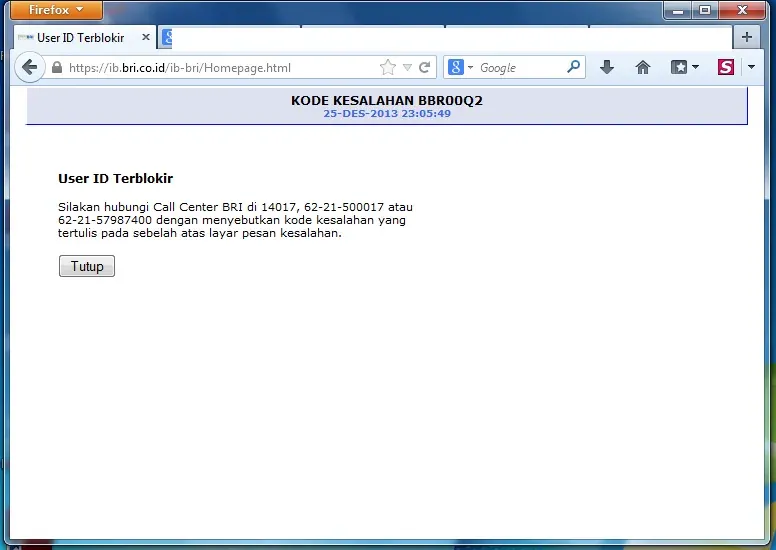Open the orange Firefox menu button

(58, 10)
